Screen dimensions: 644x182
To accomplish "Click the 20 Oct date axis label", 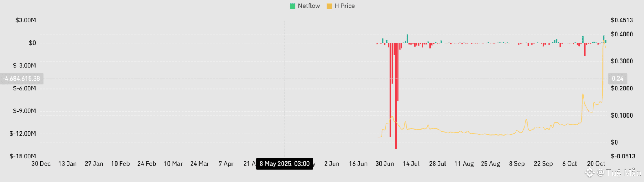I will coord(596,164).
